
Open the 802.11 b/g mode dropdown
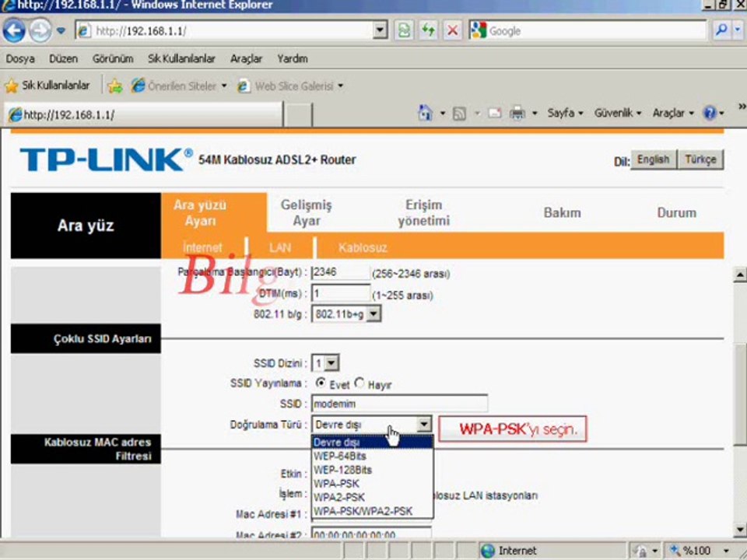(345, 314)
